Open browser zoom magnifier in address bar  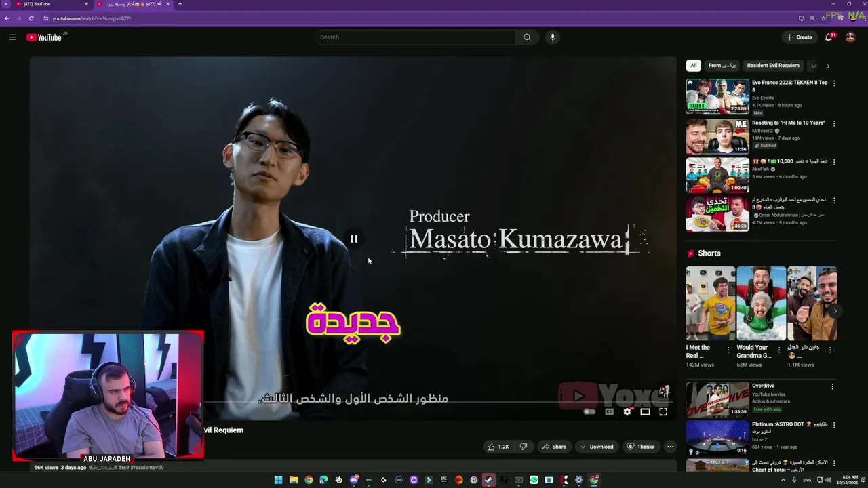(812, 18)
